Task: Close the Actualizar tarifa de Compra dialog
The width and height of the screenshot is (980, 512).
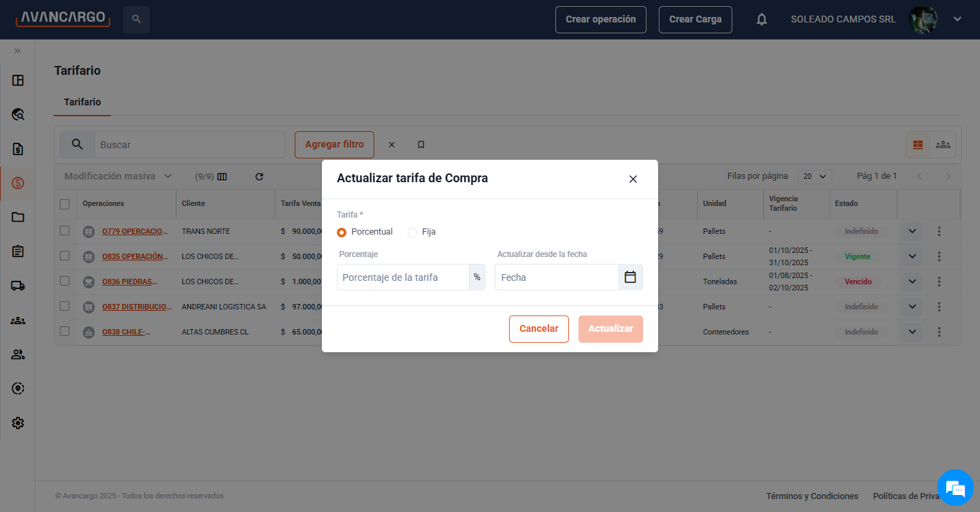Action: pos(633,179)
